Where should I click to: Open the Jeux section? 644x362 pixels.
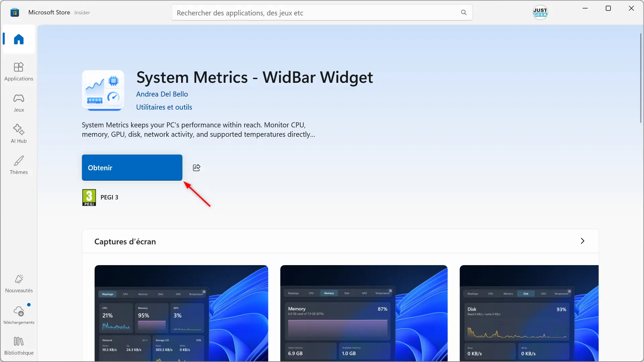point(19,103)
